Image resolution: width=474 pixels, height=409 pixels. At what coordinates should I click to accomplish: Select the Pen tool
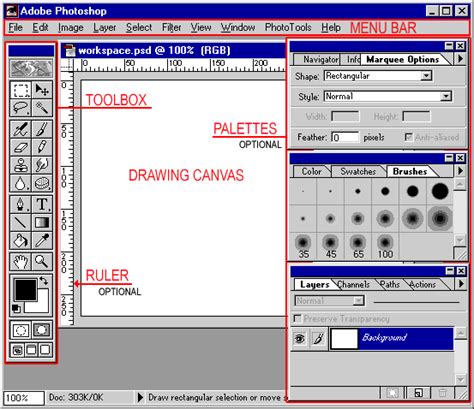(21, 204)
